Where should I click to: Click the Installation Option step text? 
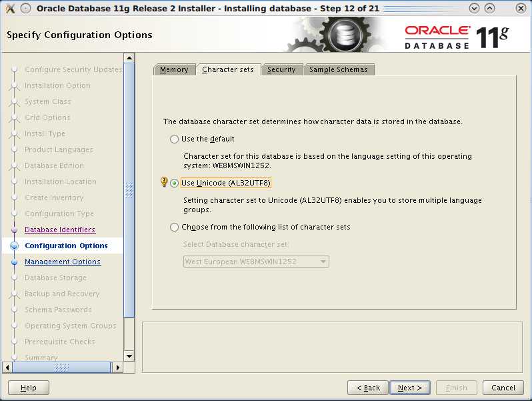58,85
